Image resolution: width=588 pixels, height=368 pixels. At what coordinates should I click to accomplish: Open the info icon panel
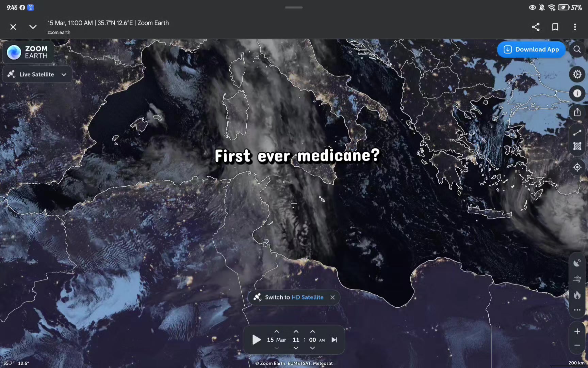[577, 93]
